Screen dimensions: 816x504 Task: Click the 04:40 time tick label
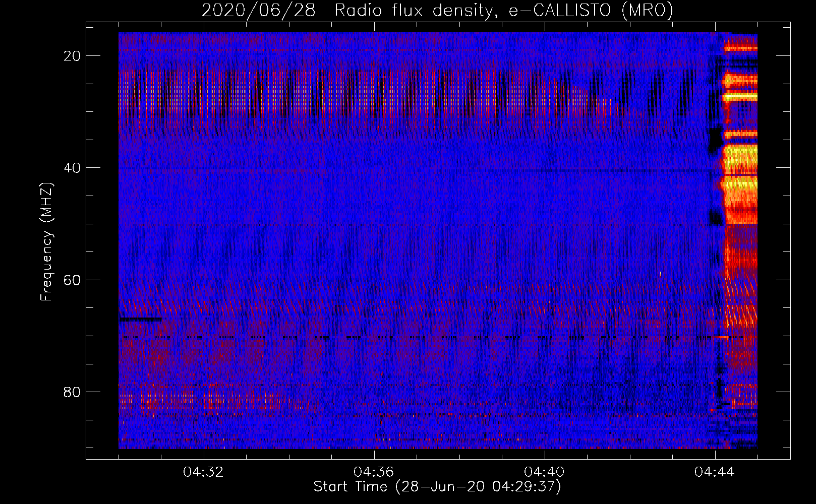pos(544,472)
